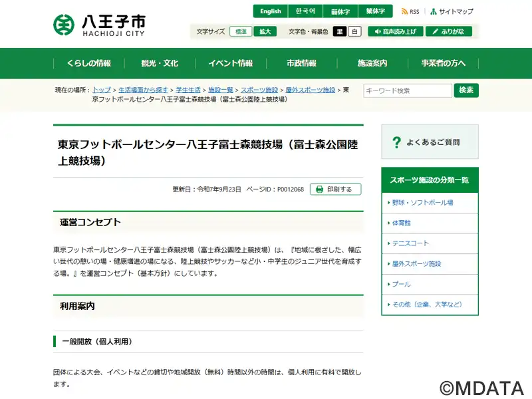Enable furigana with the ふりがな button
This screenshot has width=532, height=399.
(449, 31)
